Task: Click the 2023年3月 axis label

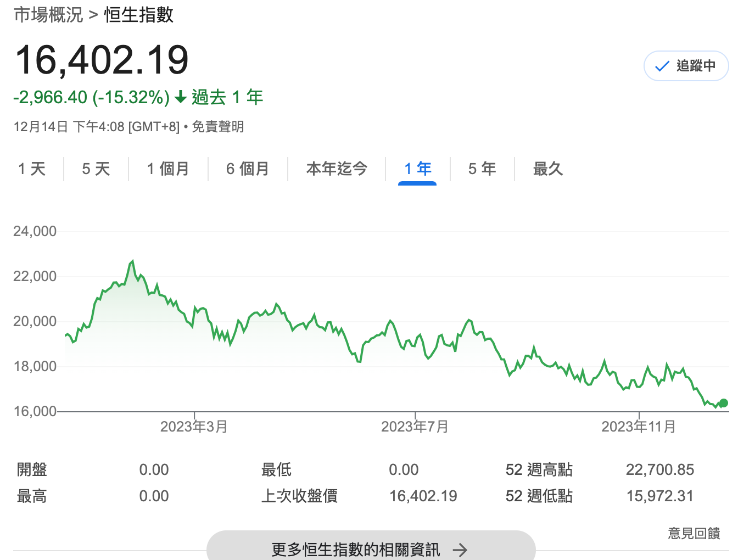Action: pyautogui.click(x=194, y=427)
